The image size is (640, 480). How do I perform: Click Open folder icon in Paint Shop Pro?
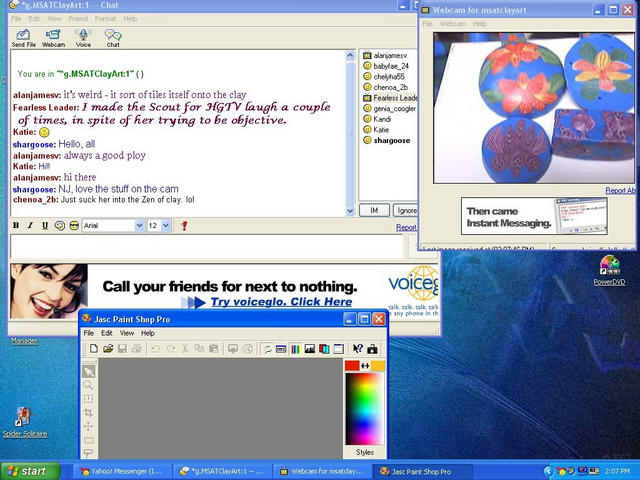click(108, 349)
